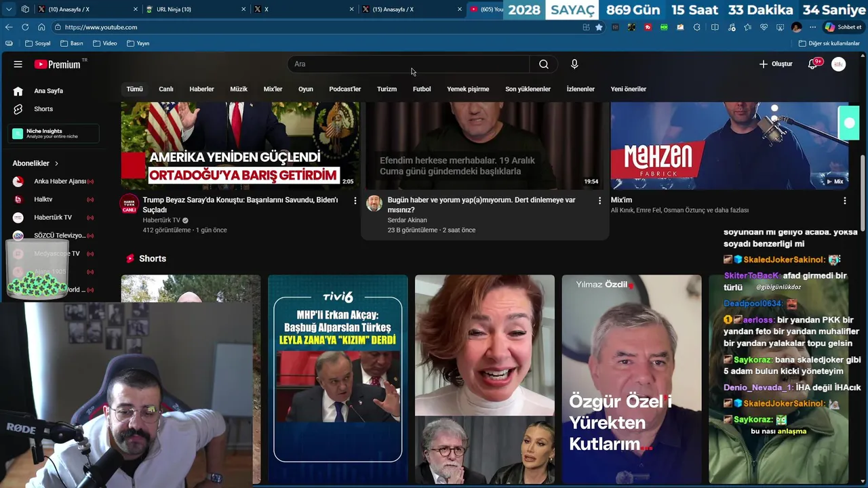Click Serdar Akınan channel avatar
This screenshot has height=488, width=868.
(374, 203)
